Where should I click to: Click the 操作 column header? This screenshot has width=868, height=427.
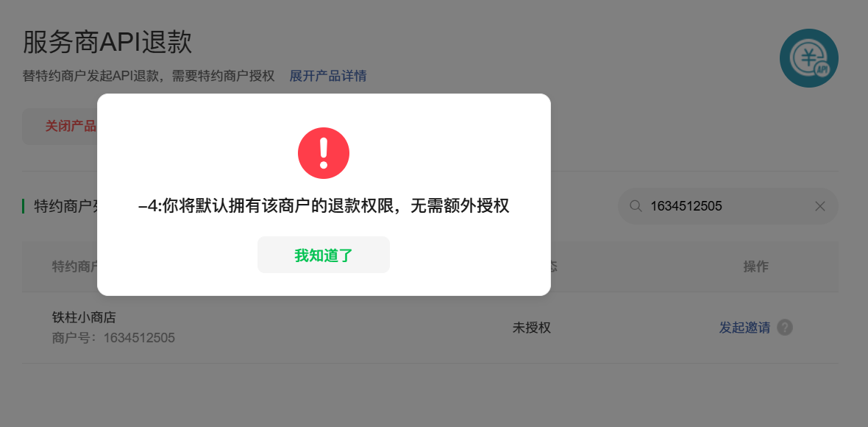[x=755, y=267]
